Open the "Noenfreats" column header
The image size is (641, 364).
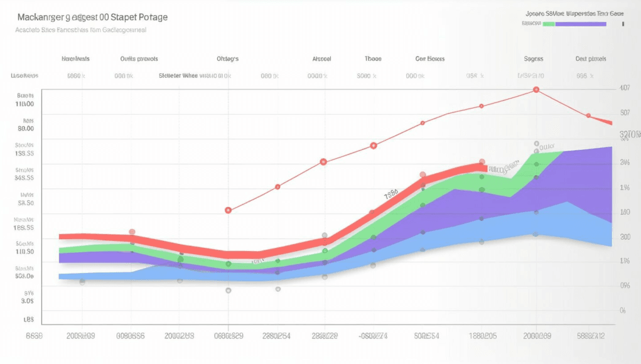[x=75, y=59]
